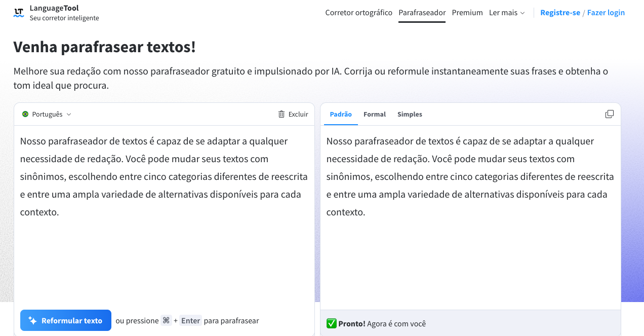
Task: Open the Português language dropdown
Action: [47, 114]
